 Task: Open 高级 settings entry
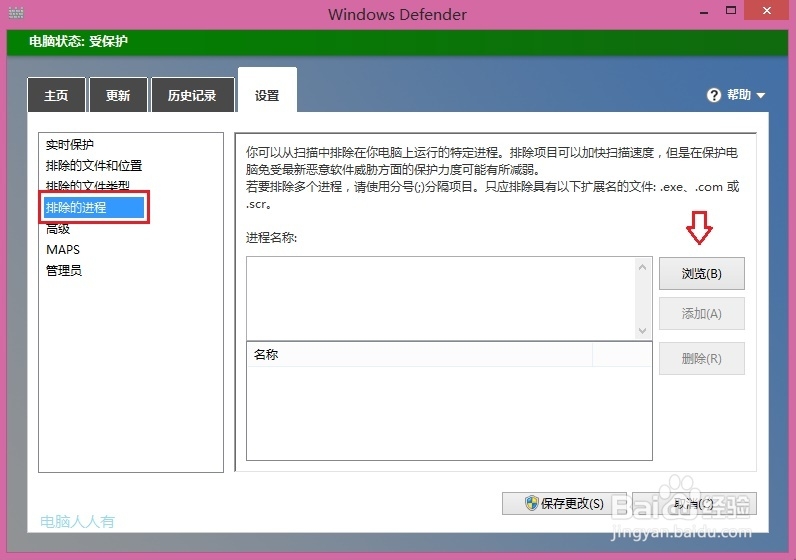[x=58, y=229]
